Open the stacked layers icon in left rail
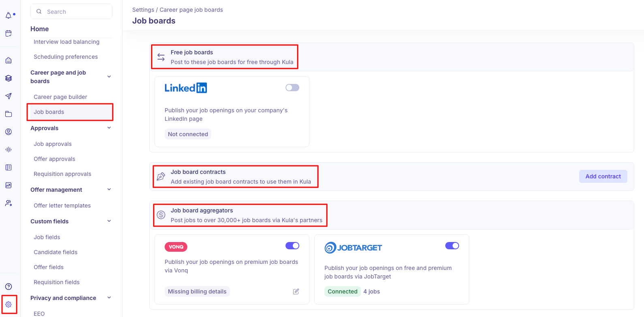Viewport: 644px width, 317px height. pyautogui.click(x=9, y=78)
